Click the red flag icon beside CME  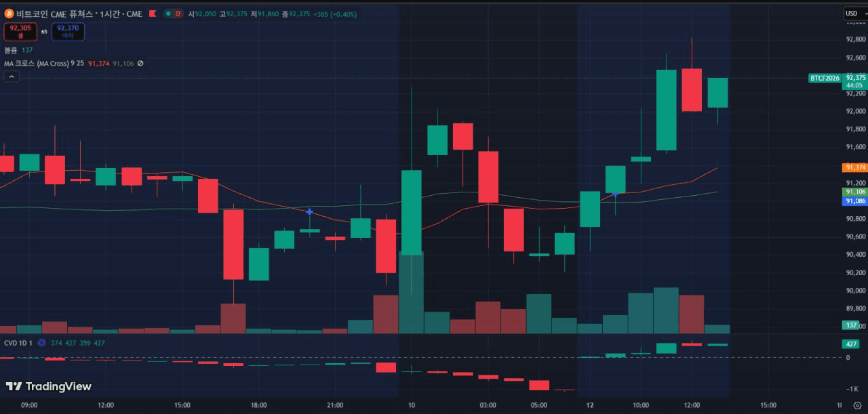152,14
